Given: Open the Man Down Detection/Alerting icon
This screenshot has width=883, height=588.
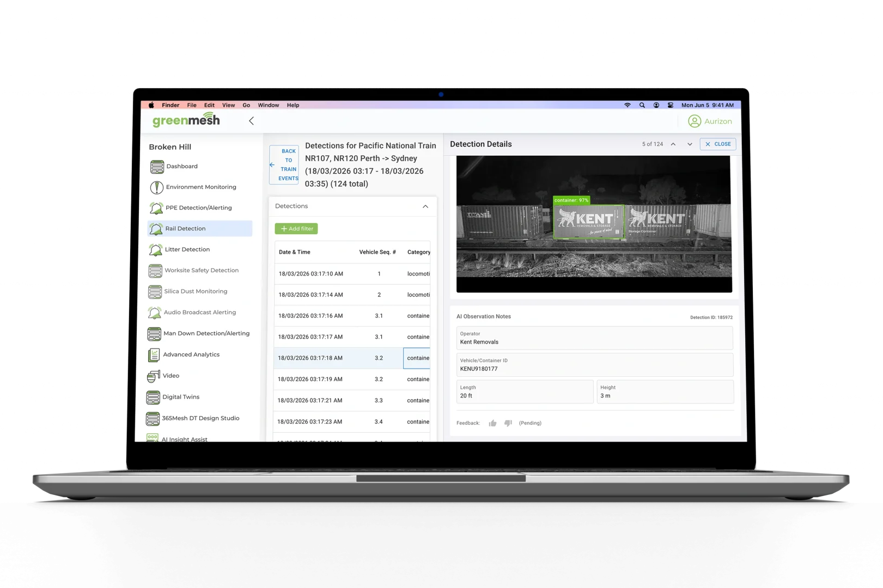Looking at the screenshot, I should [x=154, y=334].
